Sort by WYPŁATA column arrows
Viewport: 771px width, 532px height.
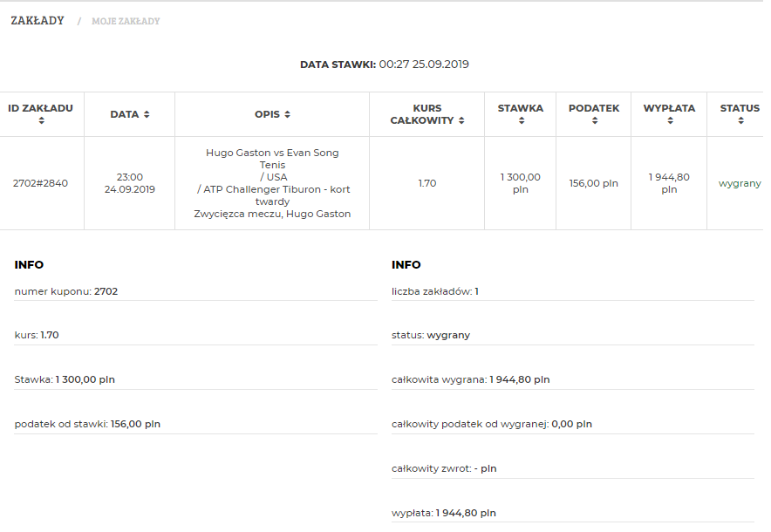pyautogui.click(x=670, y=120)
